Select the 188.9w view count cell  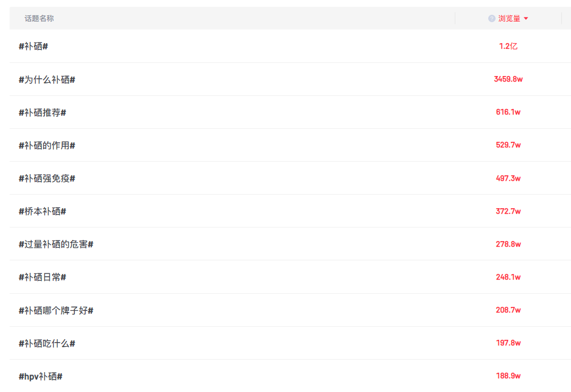[508, 376]
